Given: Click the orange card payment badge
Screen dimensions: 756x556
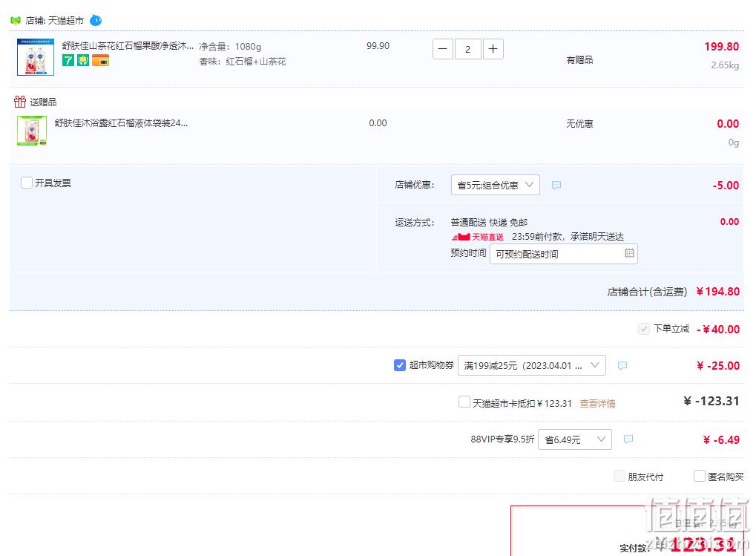Looking at the screenshot, I should [x=100, y=60].
